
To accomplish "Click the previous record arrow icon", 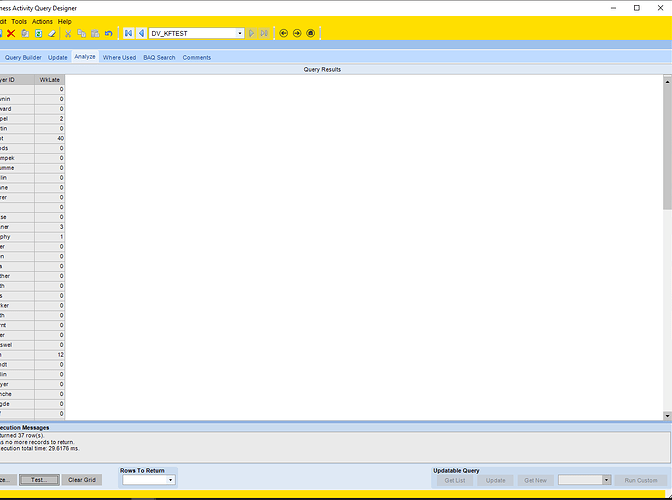I will pyautogui.click(x=141, y=33).
